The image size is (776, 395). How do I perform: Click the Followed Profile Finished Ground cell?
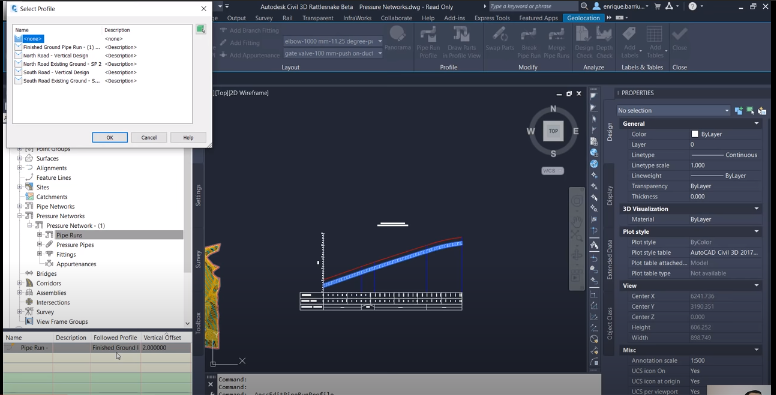click(115, 347)
